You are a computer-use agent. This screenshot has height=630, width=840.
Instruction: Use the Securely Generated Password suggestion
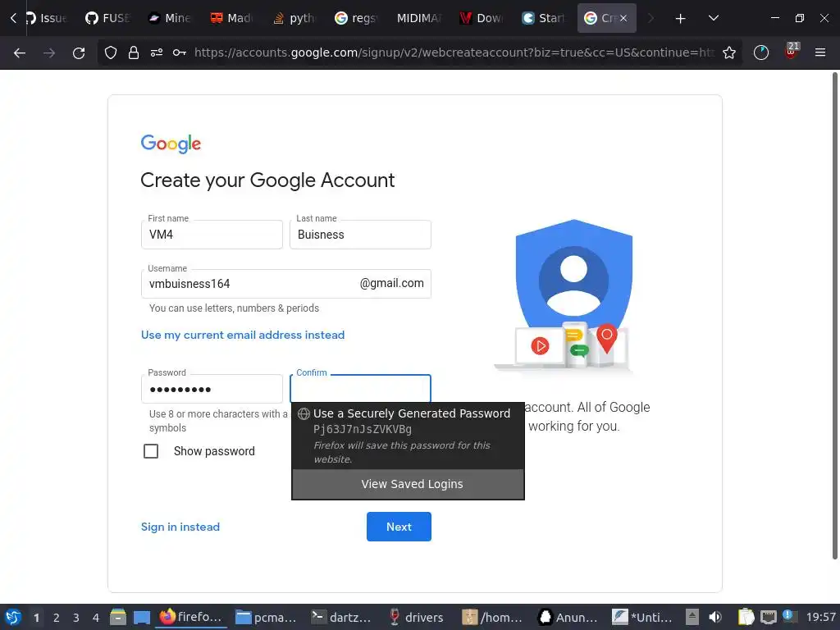[408, 436]
